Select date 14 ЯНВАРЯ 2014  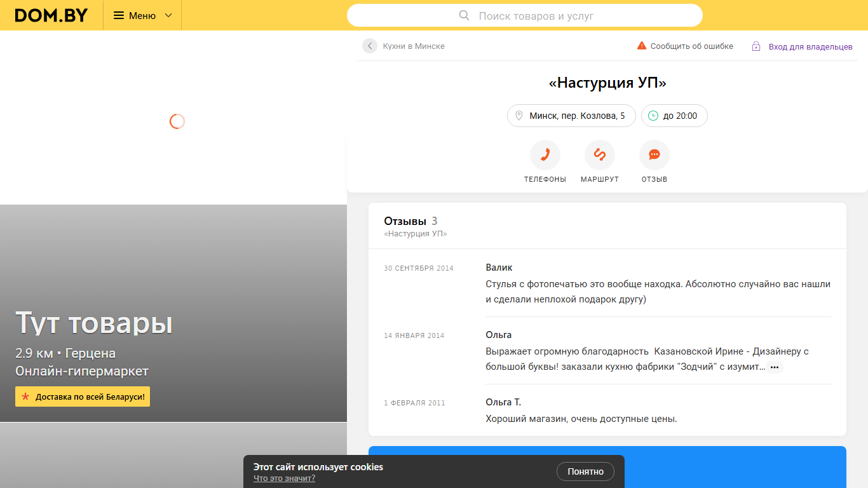click(414, 335)
